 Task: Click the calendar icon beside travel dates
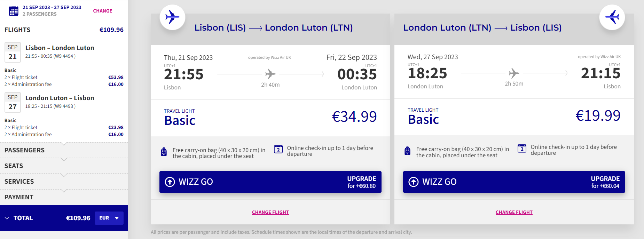click(x=14, y=11)
